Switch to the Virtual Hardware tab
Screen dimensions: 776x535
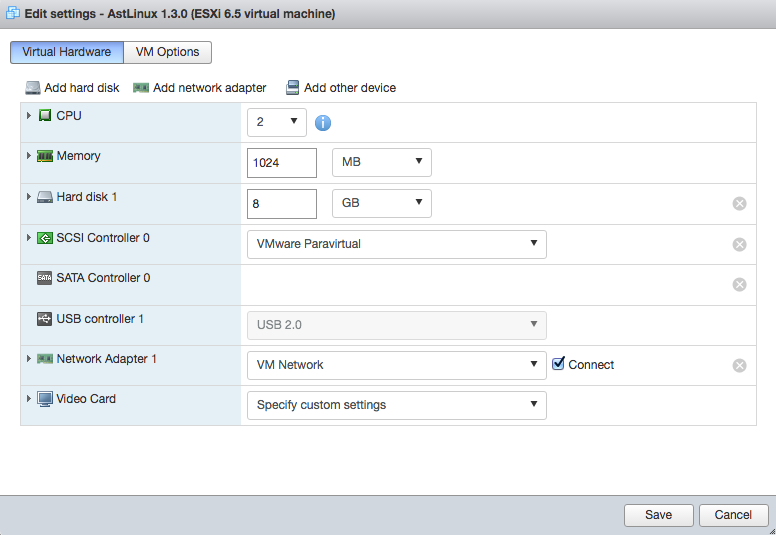point(67,52)
